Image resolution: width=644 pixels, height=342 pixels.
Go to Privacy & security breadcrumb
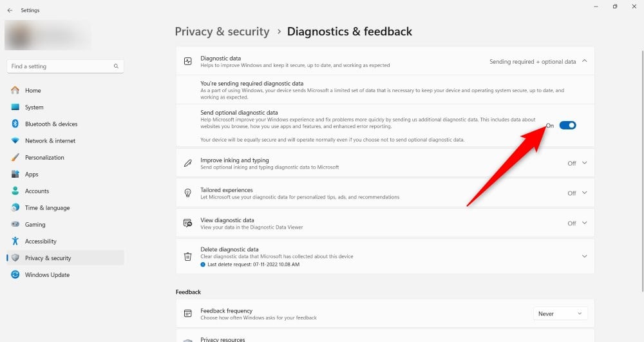coord(222,32)
